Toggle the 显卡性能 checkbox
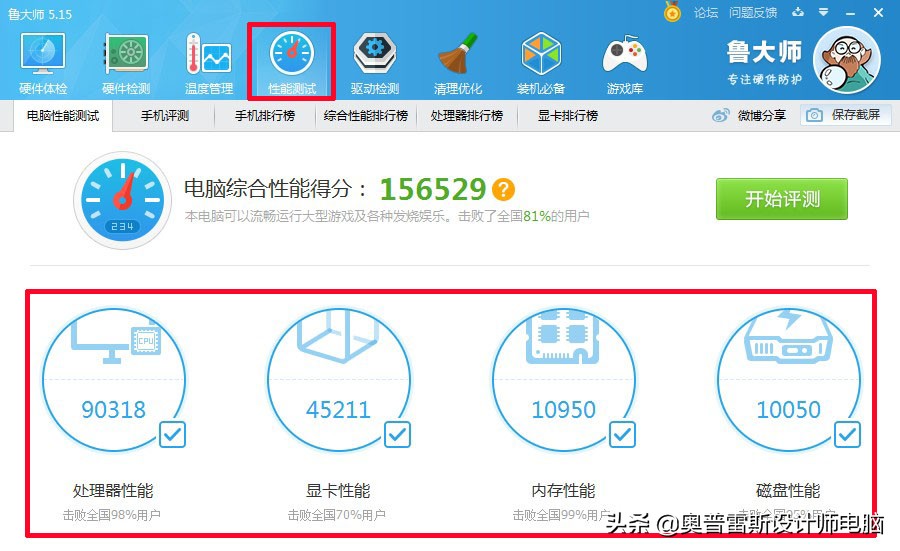Screen dimensions: 900x551 397,434
